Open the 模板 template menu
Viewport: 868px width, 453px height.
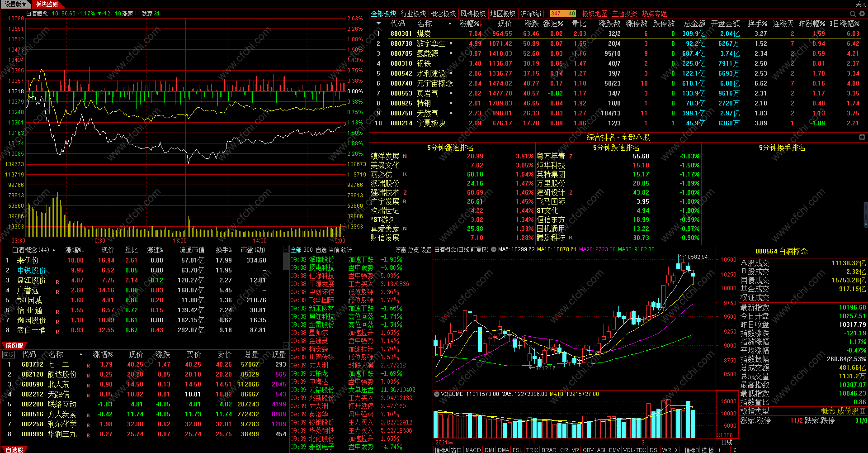(x=708, y=450)
